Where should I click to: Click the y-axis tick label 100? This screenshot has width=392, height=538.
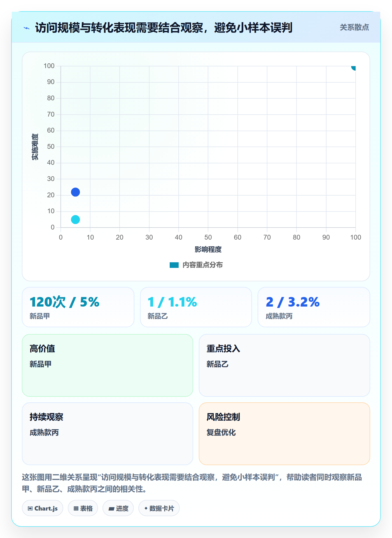[x=49, y=66]
